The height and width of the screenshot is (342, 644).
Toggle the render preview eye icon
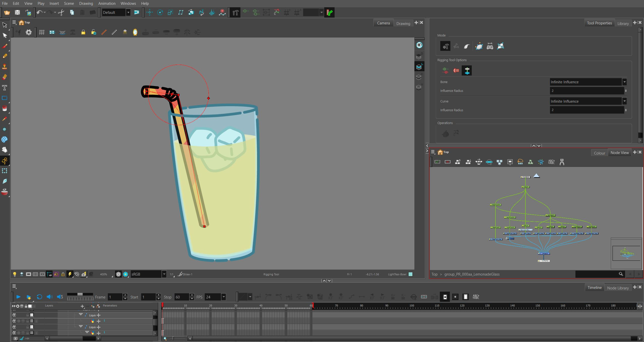[x=419, y=45]
